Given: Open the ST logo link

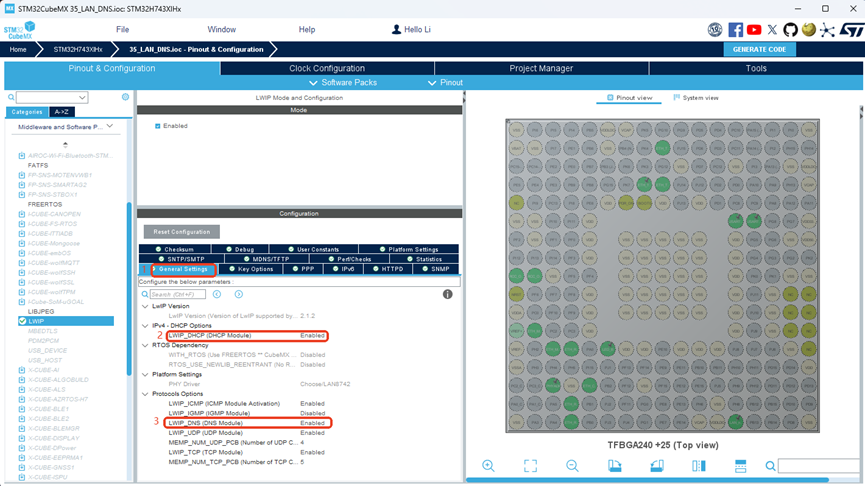Looking at the screenshot, I should [851, 30].
